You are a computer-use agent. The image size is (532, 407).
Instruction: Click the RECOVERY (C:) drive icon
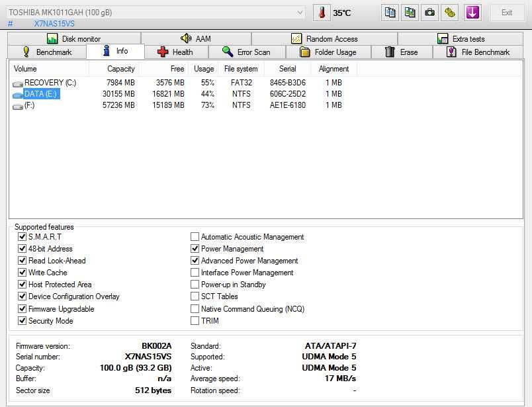coord(18,83)
